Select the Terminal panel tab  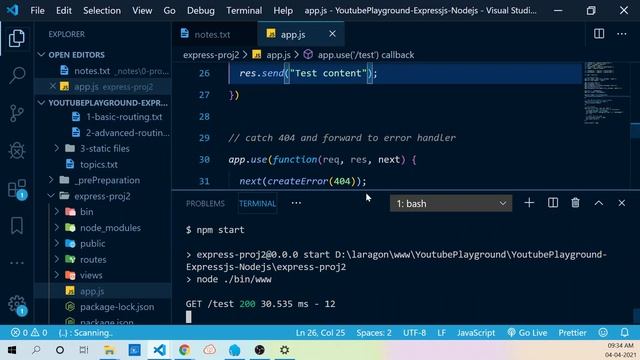click(x=258, y=203)
